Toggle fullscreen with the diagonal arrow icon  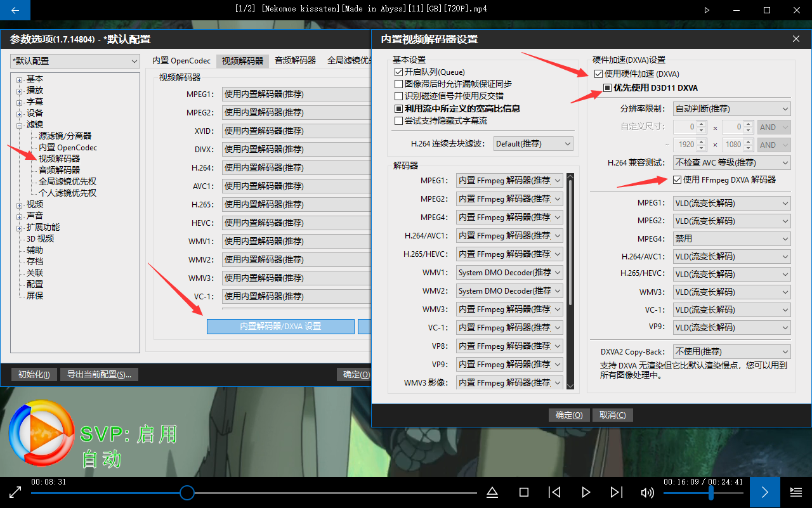click(x=16, y=492)
